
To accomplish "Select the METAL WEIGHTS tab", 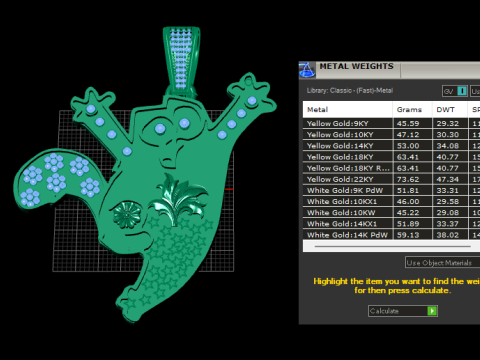I will pos(357,66).
